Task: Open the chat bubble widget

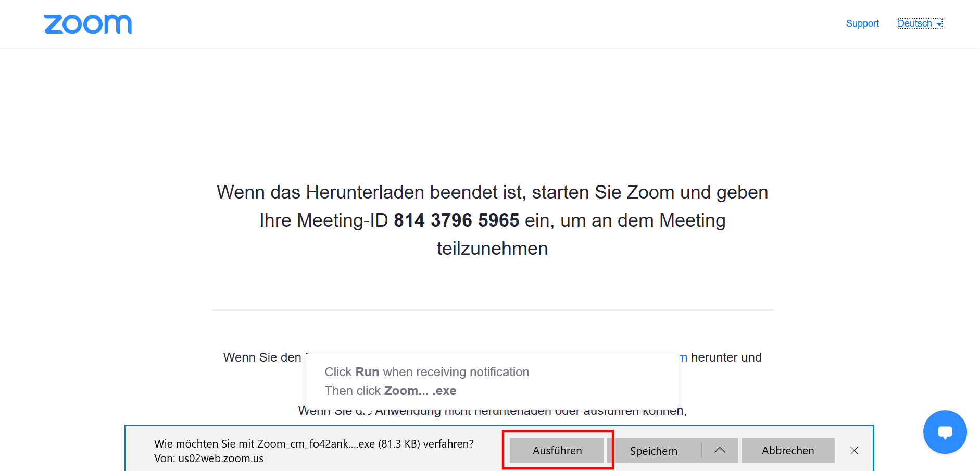Action: (x=945, y=432)
